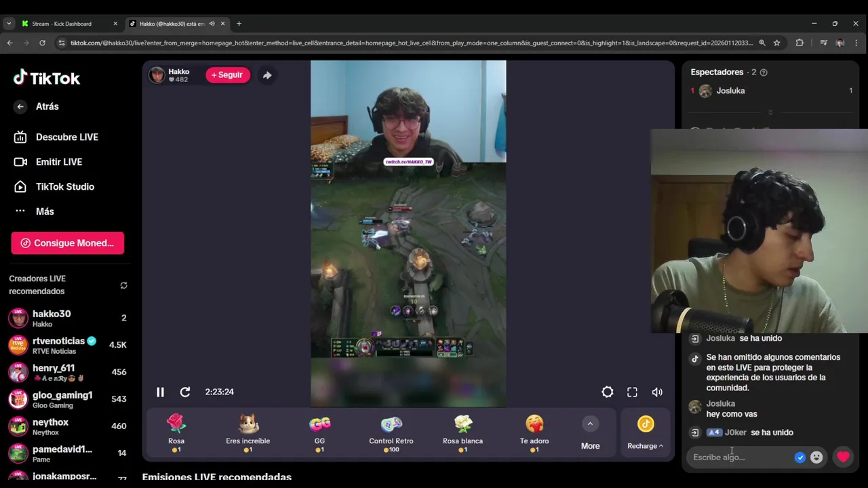Open Chrome three-dot menu
Viewport: 868px width, 488px height.
[856, 43]
